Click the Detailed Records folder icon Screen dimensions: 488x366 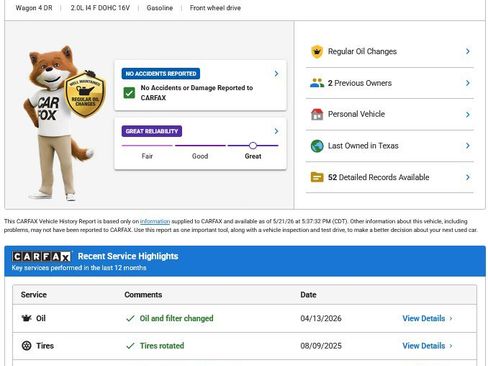pyautogui.click(x=317, y=177)
